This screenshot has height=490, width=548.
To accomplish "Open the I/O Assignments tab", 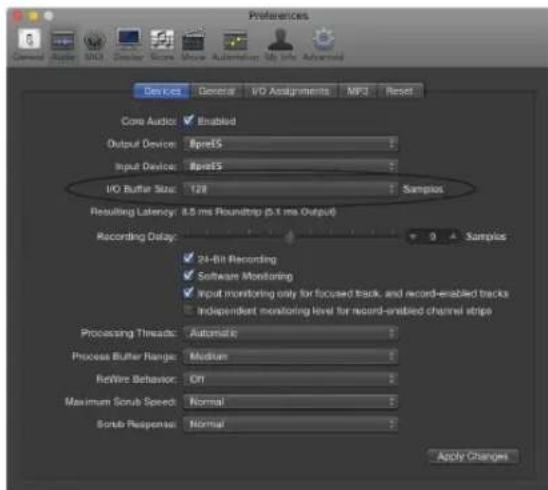I will (x=290, y=91).
